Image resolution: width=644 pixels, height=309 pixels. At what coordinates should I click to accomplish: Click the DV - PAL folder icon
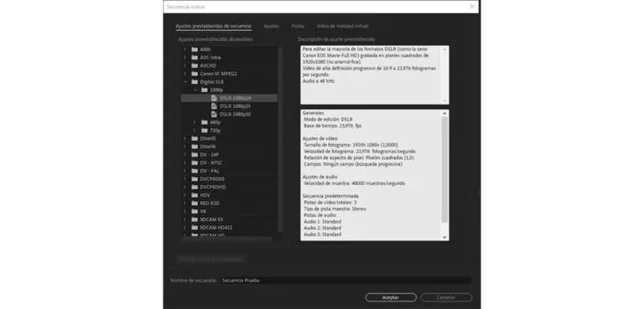tap(195, 171)
